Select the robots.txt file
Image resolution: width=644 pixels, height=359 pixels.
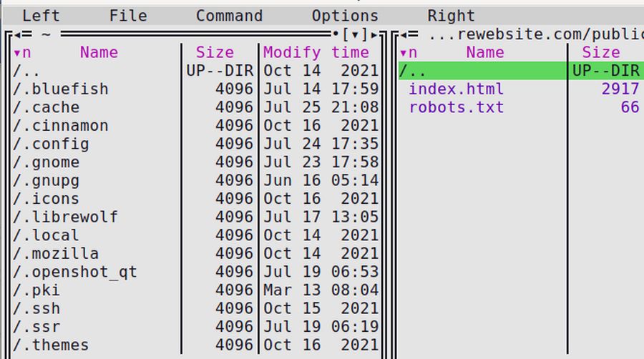(456, 107)
